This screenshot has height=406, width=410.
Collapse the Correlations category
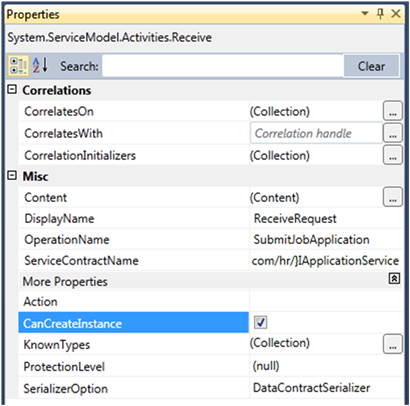(x=12, y=89)
